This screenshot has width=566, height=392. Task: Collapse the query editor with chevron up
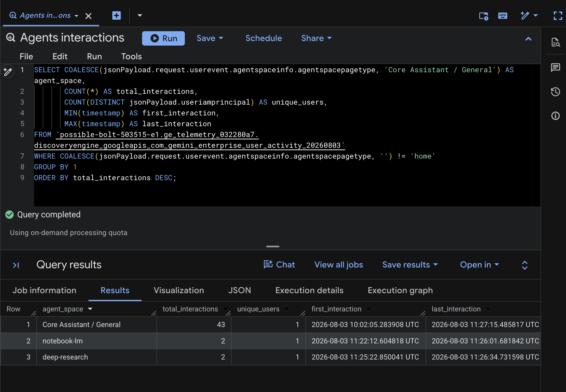click(528, 39)
